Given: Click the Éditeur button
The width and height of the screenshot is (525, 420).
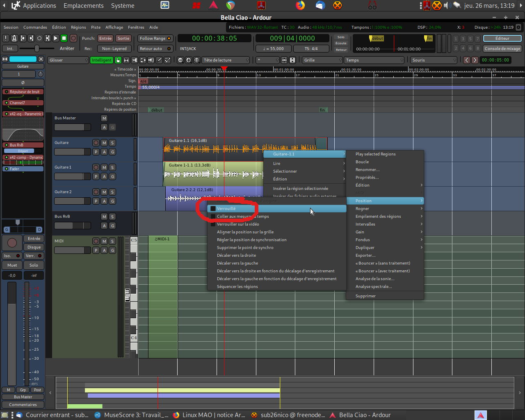Looking at the screenshot, I should [502, 38].
